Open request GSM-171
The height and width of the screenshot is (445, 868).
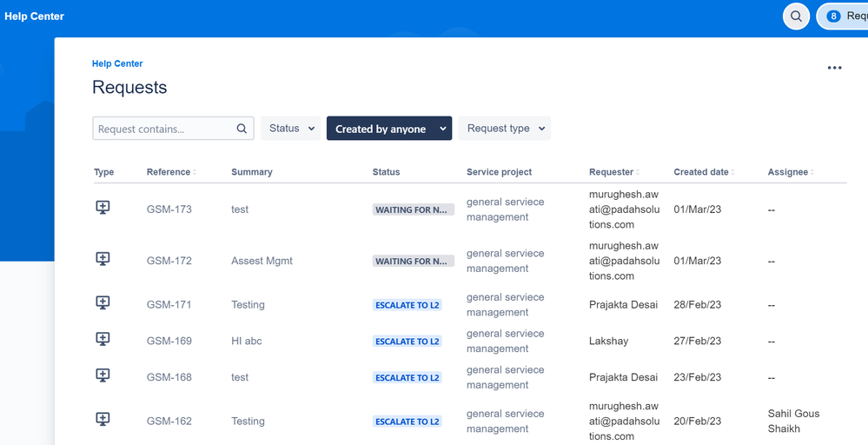point(169,305)
